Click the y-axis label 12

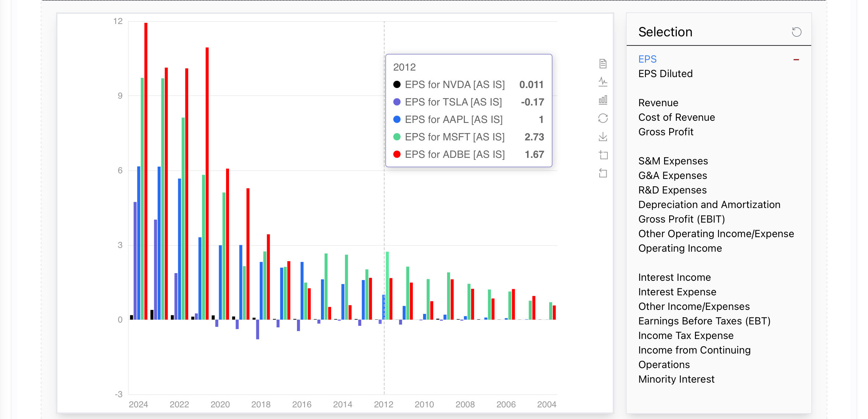tap(118, 21)
